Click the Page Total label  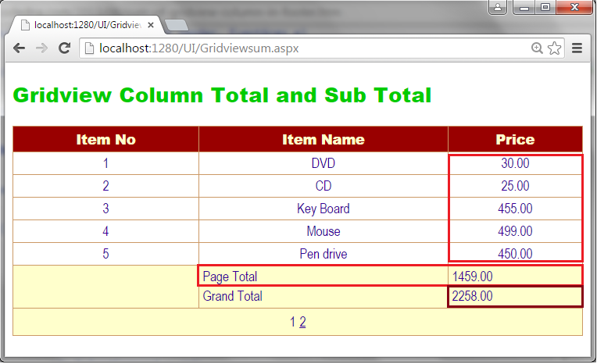coord(230,277)
